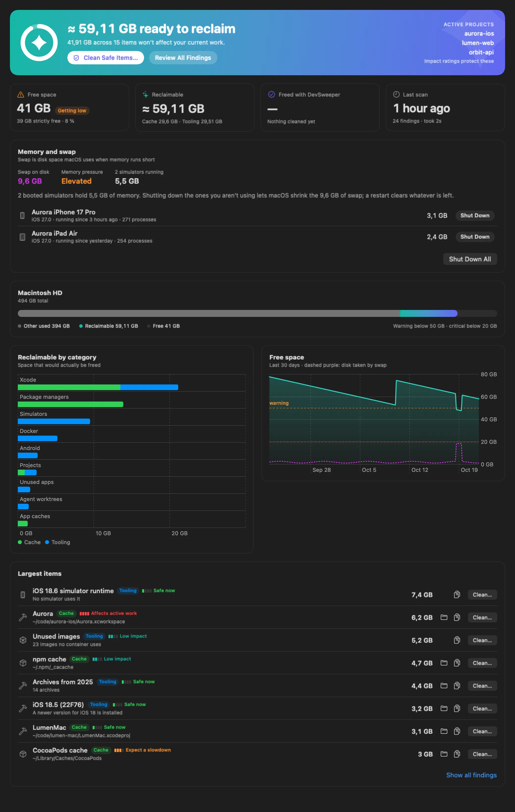The image size is (515, 812).
Task: Click Clean… for npm cache
Action: pyautogui.click(x=482, y=663)
